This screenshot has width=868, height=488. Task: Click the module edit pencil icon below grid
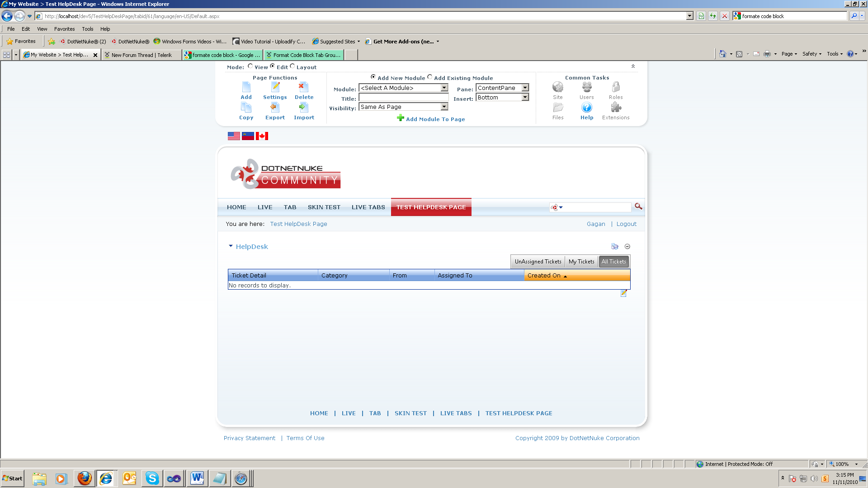pyautogui.click(x=623, y=293)
